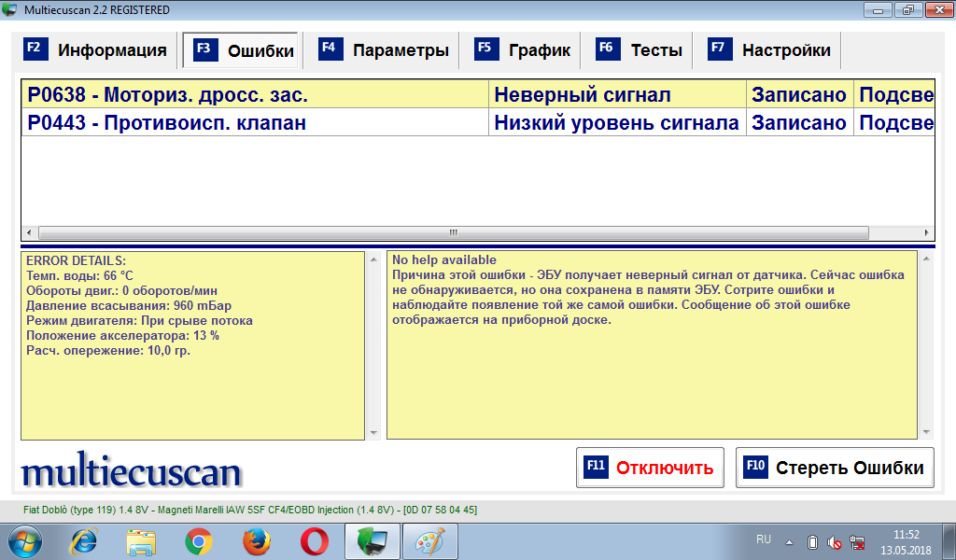The image size is (956, 560).
Task: Open the Информация tab
Action: click(x=97, y=50)
